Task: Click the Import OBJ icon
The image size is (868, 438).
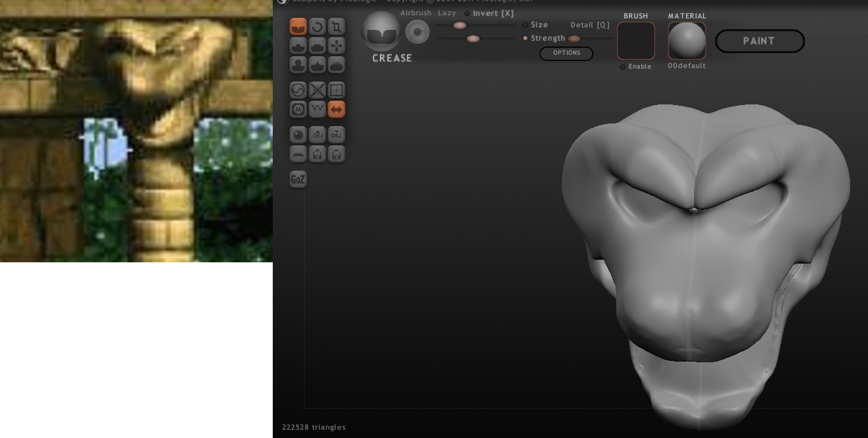Action: click(317, 135)
